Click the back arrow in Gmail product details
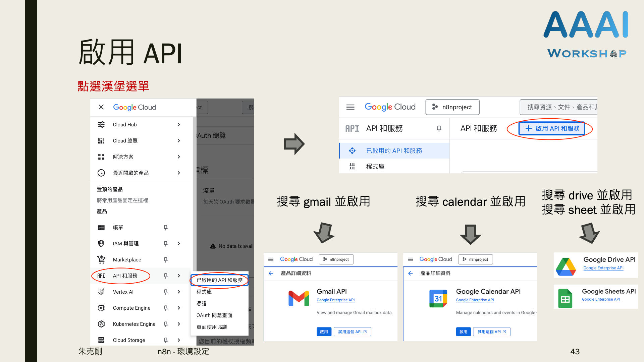644x362 pixels. (x=271, y=273)
